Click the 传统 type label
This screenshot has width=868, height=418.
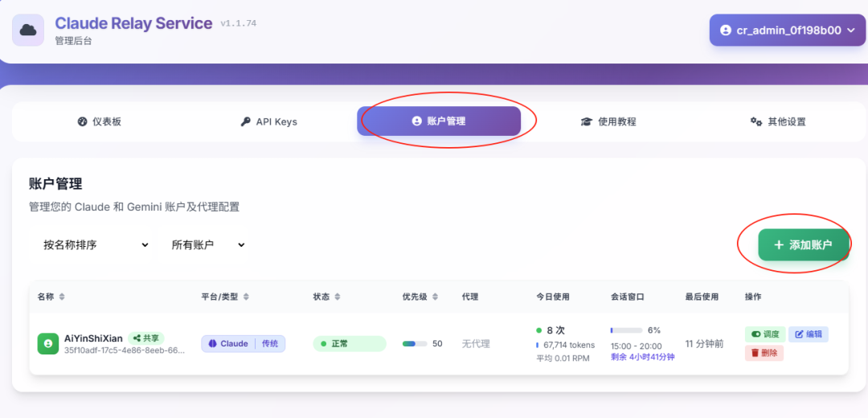pos(270,344)
